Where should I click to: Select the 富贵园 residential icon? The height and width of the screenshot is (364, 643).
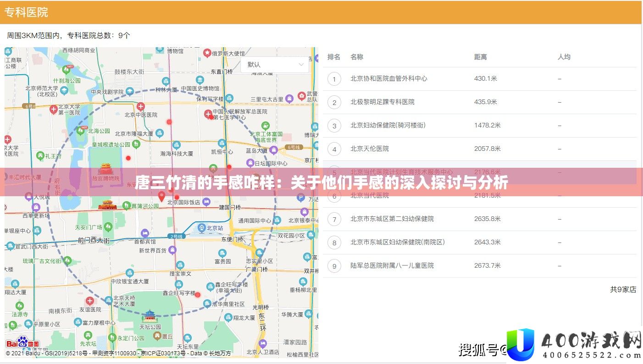click(222, 253)
